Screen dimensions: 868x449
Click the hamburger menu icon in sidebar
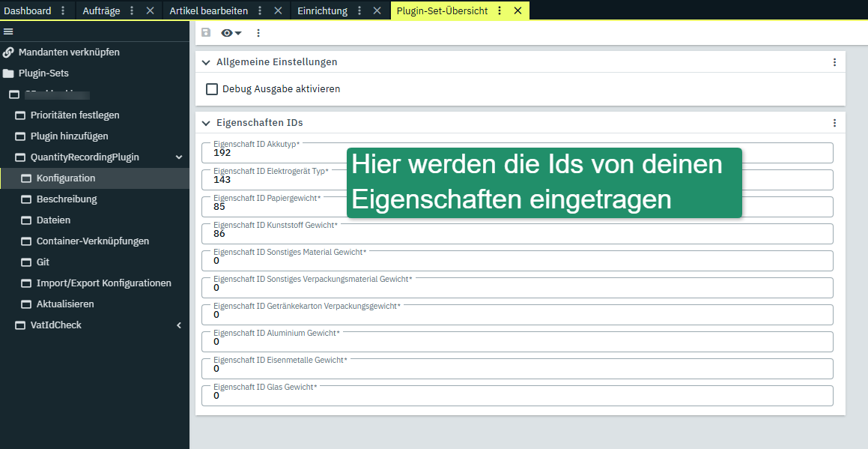coord(8,31)
